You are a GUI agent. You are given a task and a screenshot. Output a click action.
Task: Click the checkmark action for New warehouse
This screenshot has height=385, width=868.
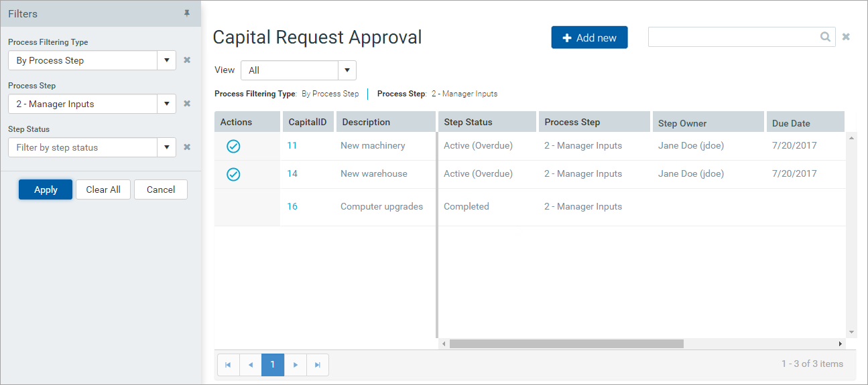[233, 174]
